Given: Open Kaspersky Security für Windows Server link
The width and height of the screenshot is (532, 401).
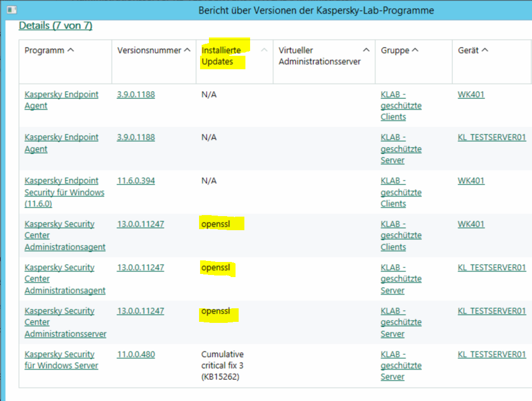Looking at the screenshot, I should tap(61, 360).
